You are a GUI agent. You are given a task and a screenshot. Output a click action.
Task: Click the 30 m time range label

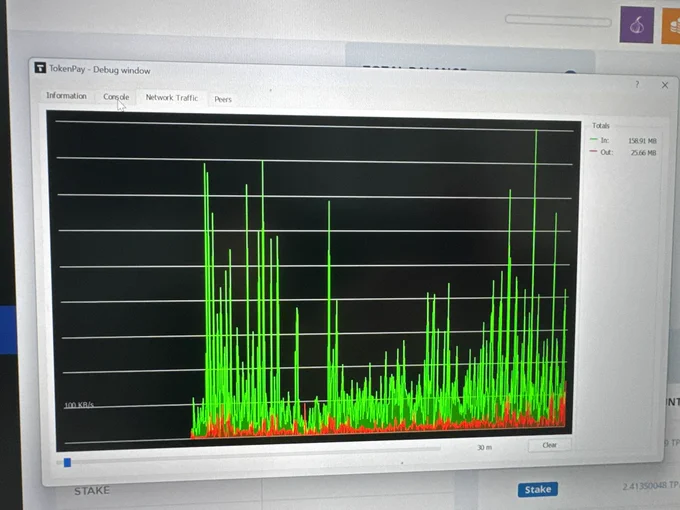click(484, 447)
